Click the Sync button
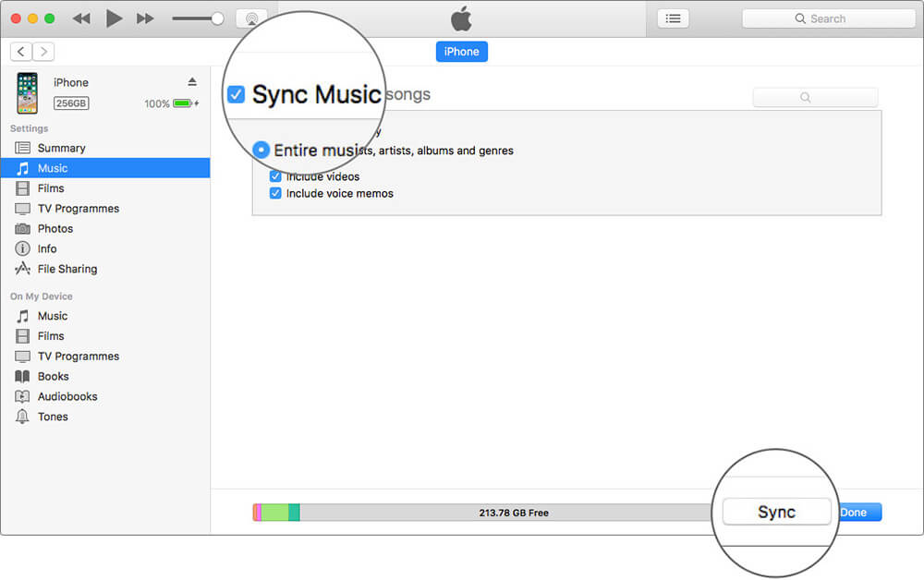 coord(777,512)
